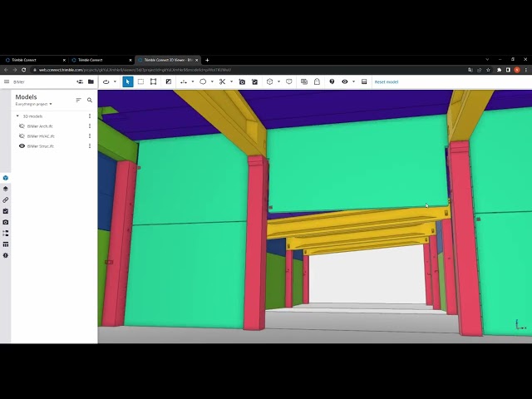Viewport: 532px width, 399px height.
Task: Collapse the 3D models tree group
Action: [17, 116]
